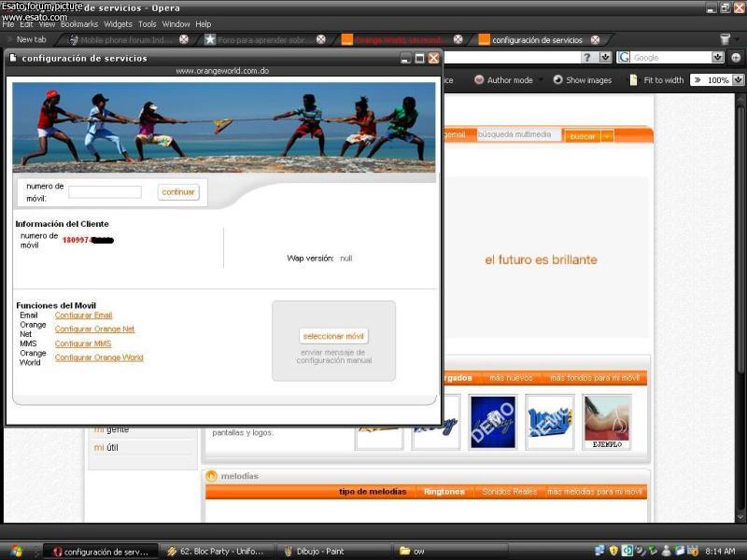The image size is (747, 560).
Task: Open the Configurar Orange World link
Action: 99,357
